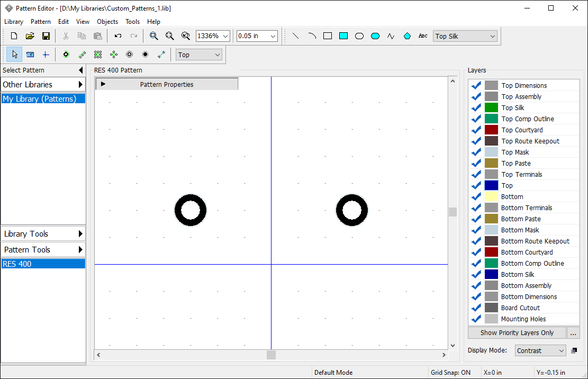The width and height of the screenshot is (588, 379).
Task: Click the Place Pad icon
Action: [66, 55]
